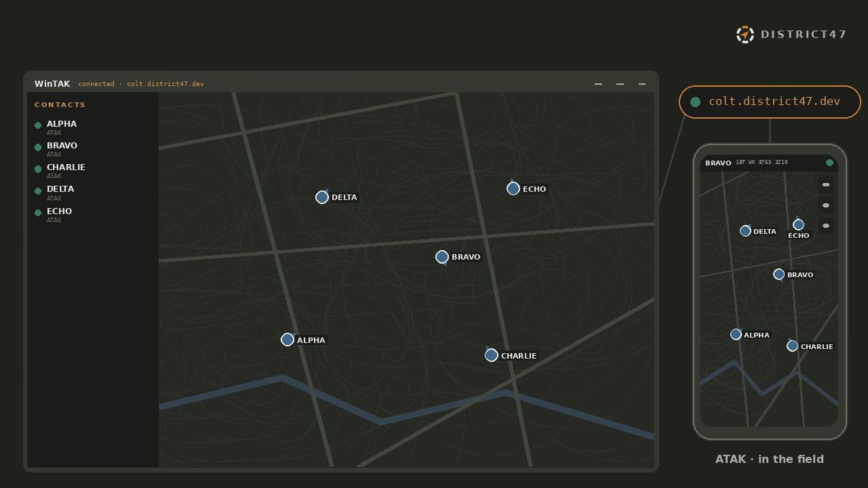868x488 pixels.
Task: Tap the middle tool button on the phone
Action: (x=826, y=205)
